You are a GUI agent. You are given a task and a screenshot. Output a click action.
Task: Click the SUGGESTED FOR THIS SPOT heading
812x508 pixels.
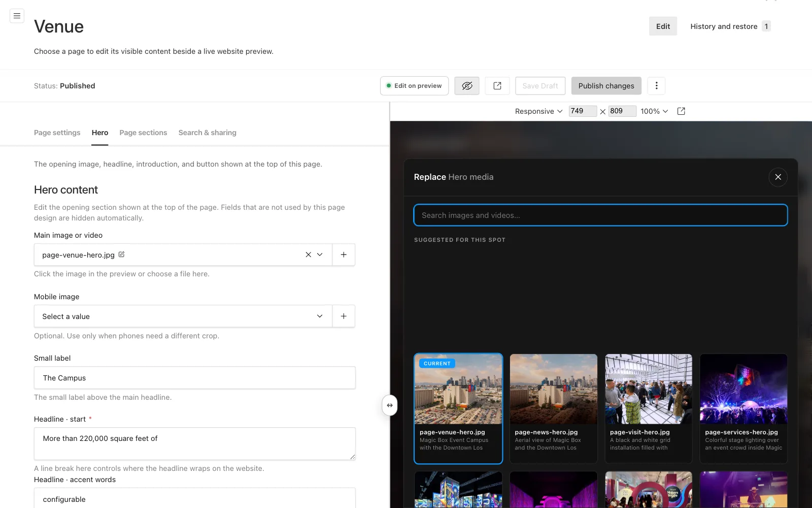click(460, 240)
